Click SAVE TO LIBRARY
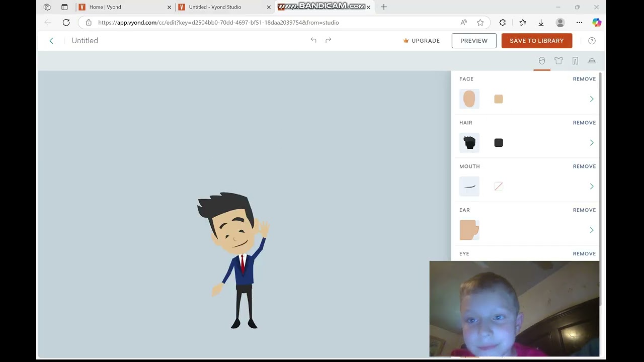The image size is (644, 362). [537, 41]
